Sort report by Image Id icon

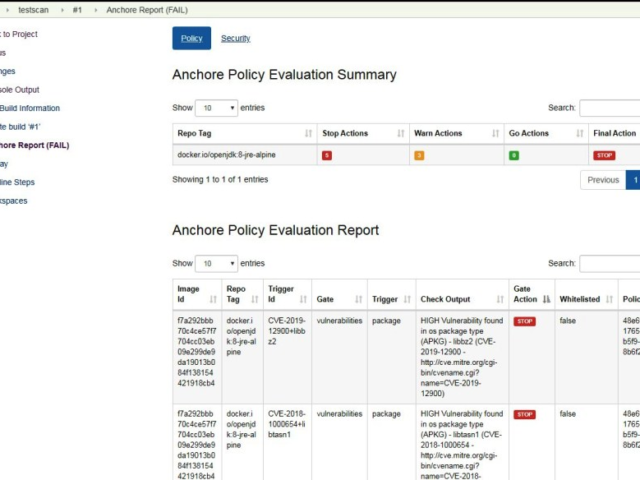(213, 299)
